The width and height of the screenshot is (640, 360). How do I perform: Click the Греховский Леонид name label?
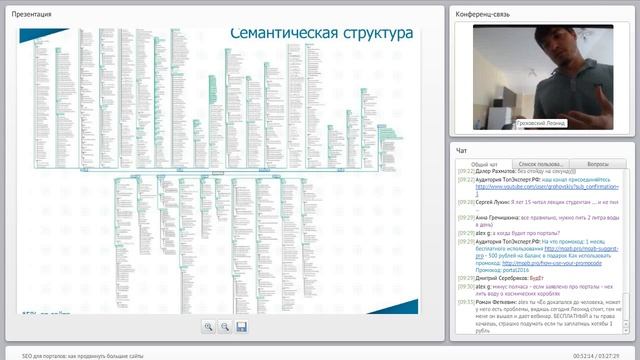coord(541,123)
